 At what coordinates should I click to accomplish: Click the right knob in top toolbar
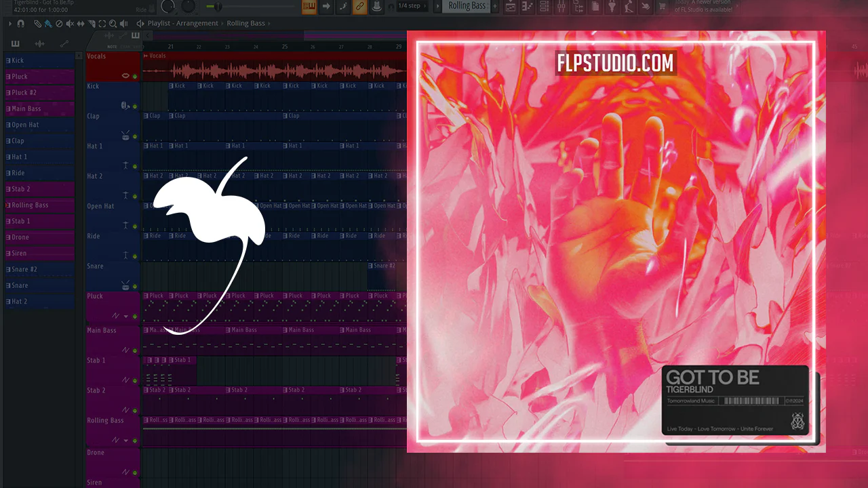coord(188,6)
